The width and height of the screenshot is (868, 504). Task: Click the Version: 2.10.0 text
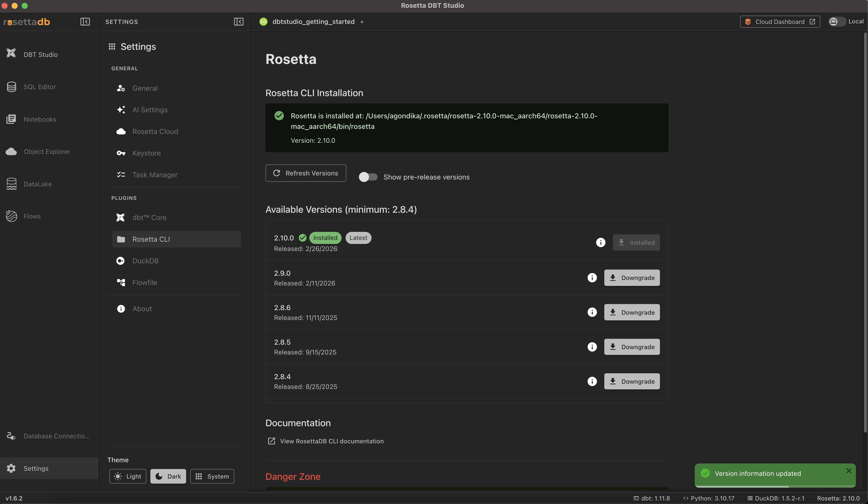click(x=313, y=140)
